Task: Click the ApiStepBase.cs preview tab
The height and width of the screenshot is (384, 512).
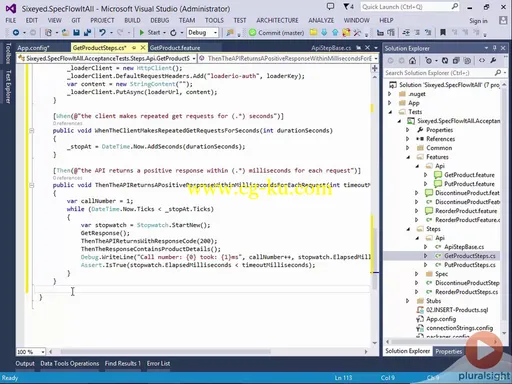Action: pos(331,48)
